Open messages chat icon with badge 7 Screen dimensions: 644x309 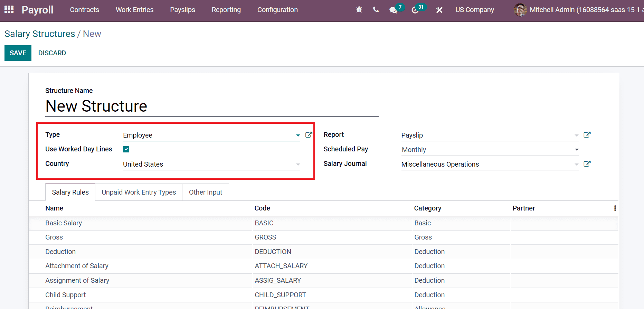(394, 10)
